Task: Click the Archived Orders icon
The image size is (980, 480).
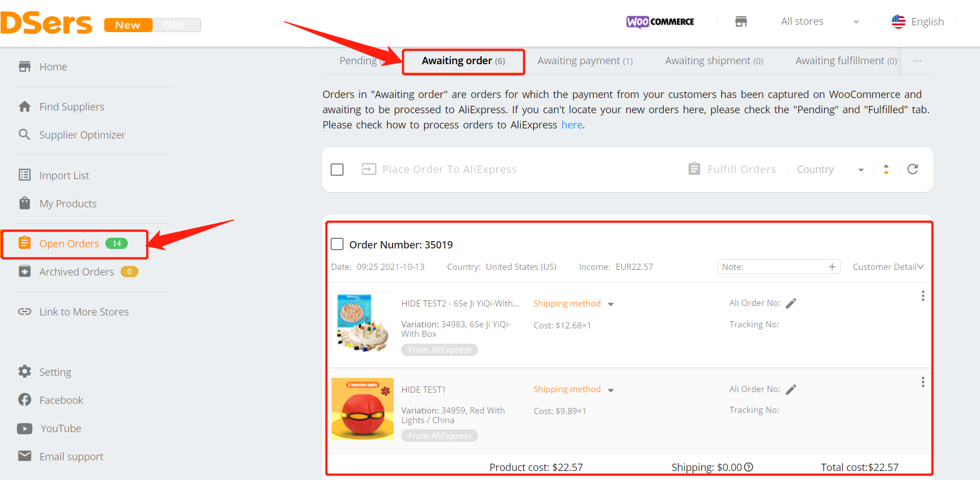Action: pyautogui.click(x=25, y=272)
